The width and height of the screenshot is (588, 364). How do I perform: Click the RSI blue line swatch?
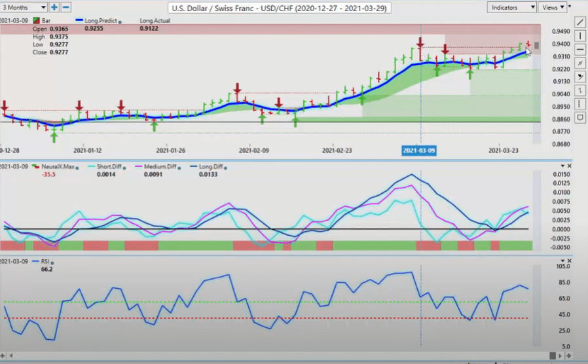35,261
